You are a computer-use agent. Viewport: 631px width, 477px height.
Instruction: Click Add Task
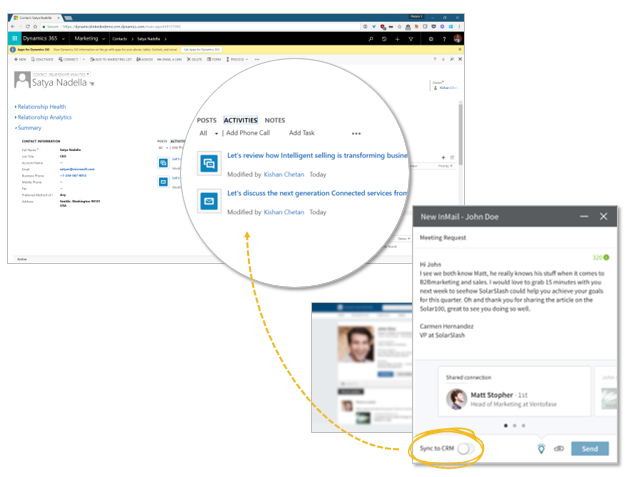click(x=301, y=133)
